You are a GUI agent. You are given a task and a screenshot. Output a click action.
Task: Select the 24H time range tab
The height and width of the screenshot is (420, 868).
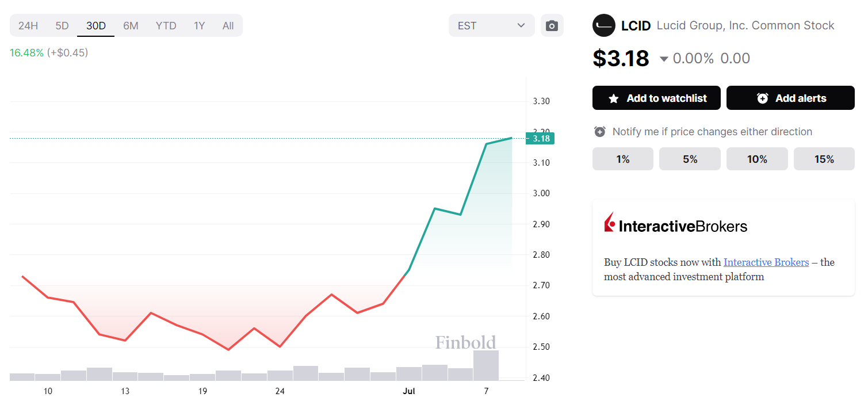click(28, 25)
